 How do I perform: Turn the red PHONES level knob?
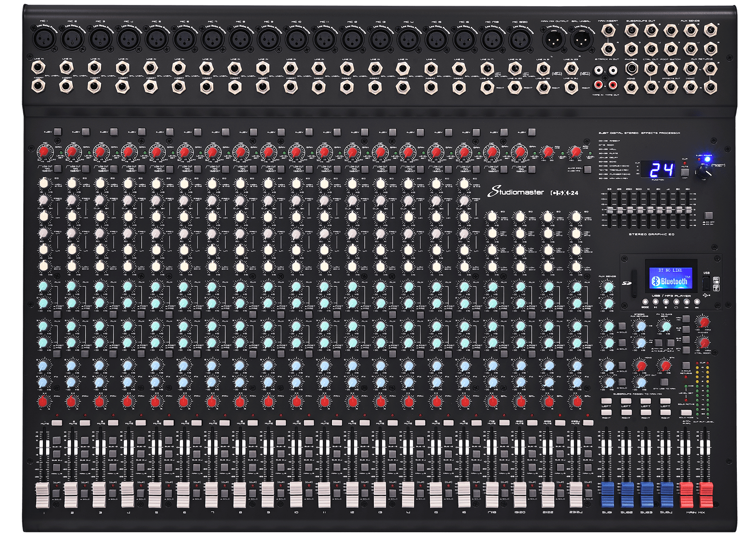704,322
